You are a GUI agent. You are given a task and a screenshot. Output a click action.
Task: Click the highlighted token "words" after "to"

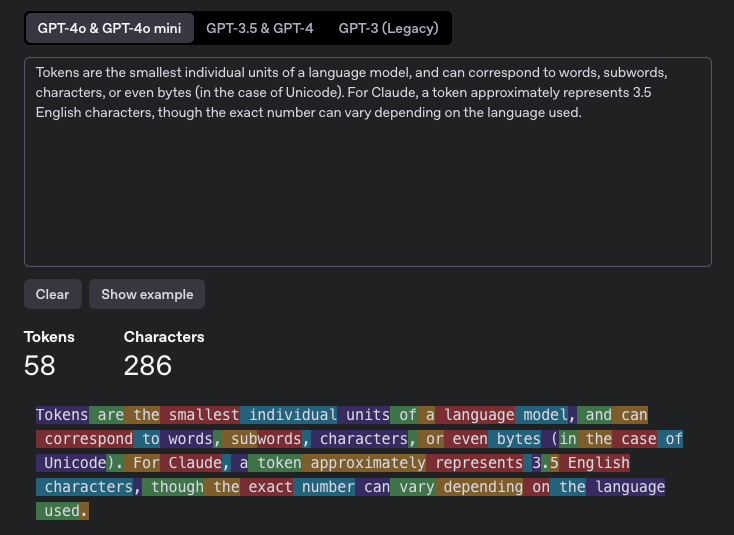pos(186,439)
